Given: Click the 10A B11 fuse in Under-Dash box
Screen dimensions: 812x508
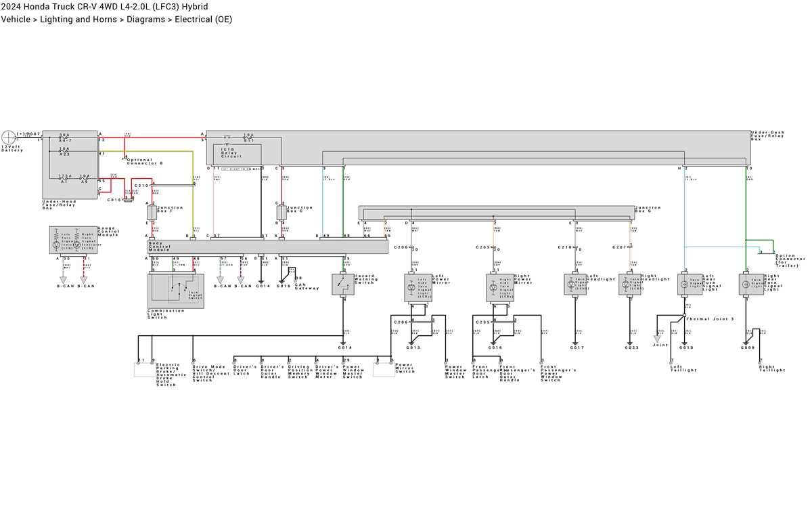Looking at the screenshot, I should tap(249, 137).
